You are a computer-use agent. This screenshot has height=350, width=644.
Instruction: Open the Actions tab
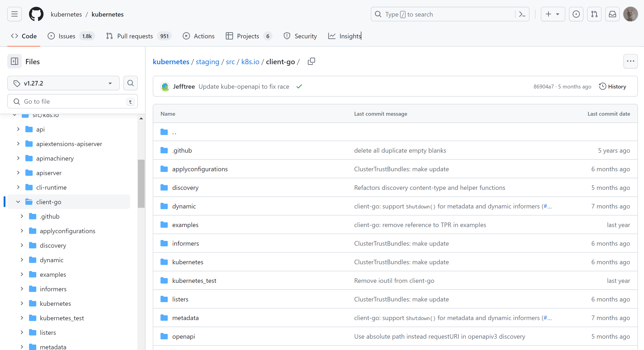pos(199,36)
